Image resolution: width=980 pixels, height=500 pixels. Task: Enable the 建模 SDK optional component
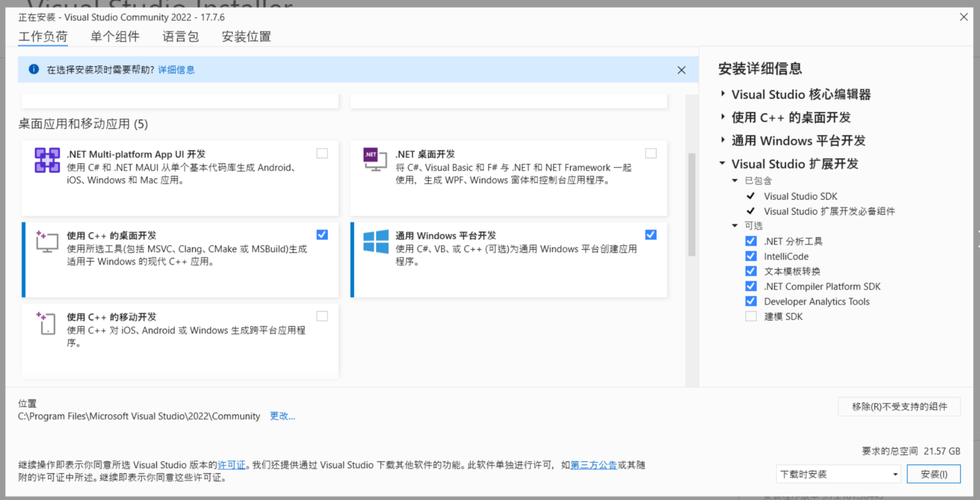(x=751, y=316)
